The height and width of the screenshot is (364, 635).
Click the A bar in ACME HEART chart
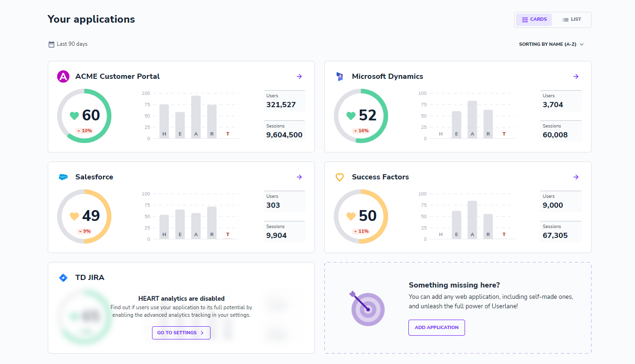point(196,117)
